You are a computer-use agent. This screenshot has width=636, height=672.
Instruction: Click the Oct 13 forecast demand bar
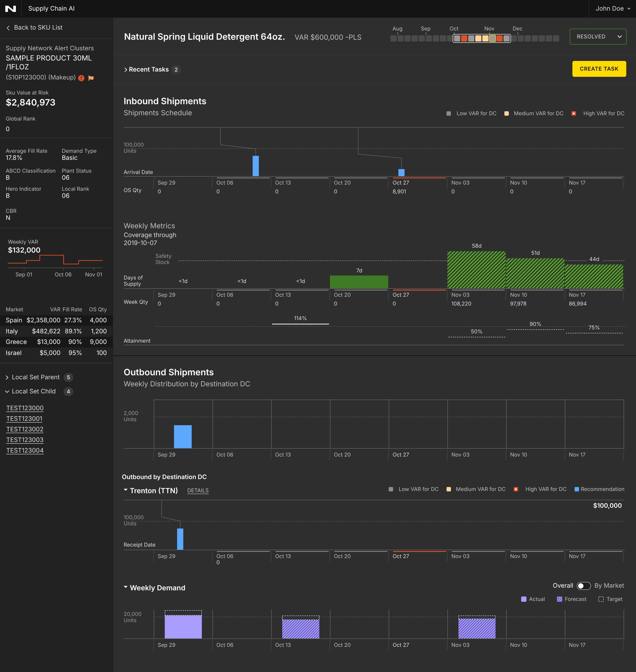pyautogui.click(x=301, y=629)
